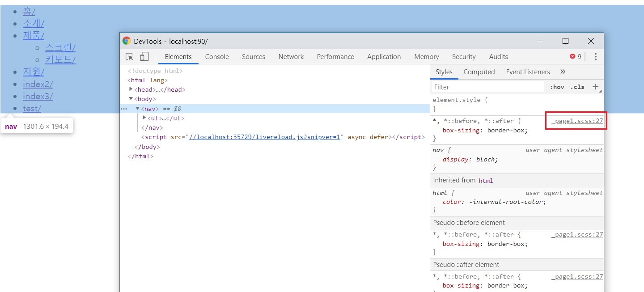Viewport: 644px width, 292px height.
Task: Show more Styles pane tabs chevron
Action: click(x=563, y=72)
